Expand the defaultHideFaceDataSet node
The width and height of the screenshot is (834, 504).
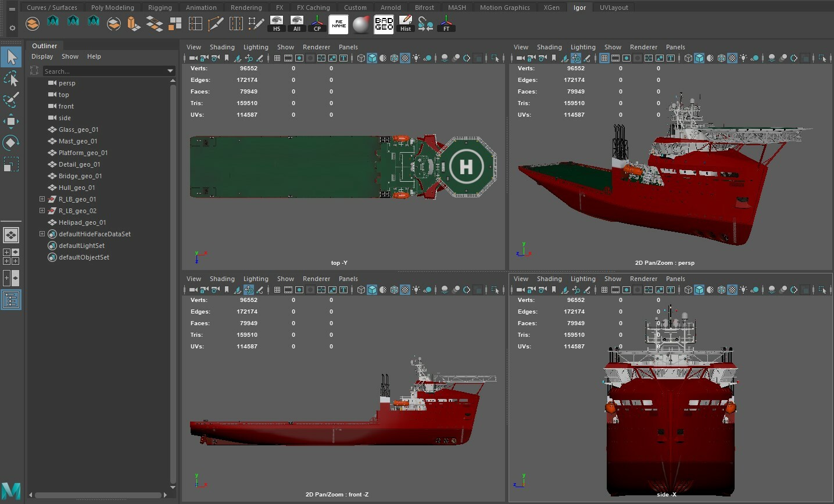point(42,234)
